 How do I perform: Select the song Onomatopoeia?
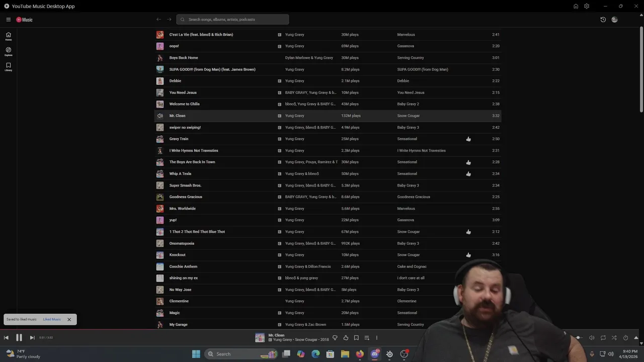point(182,243)
